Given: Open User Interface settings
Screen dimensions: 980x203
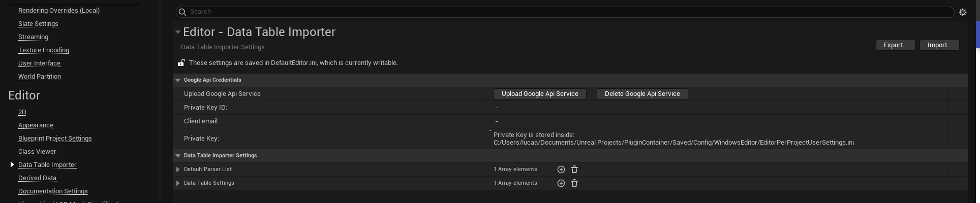Looking at the screenshot, I should (x=39, y=63).
